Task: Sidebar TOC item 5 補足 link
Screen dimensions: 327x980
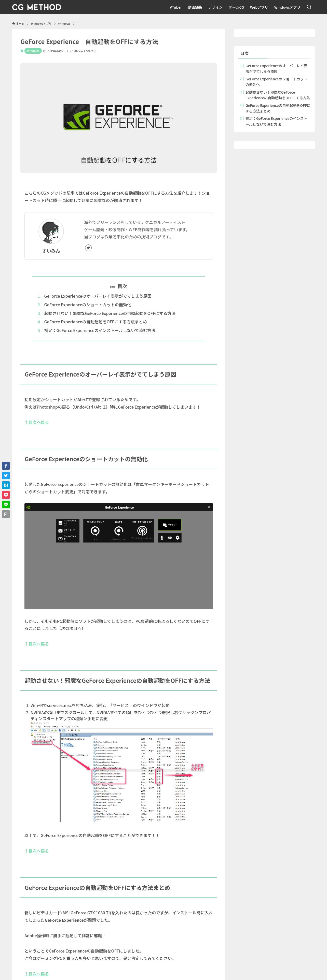Action: pos(276,121)
